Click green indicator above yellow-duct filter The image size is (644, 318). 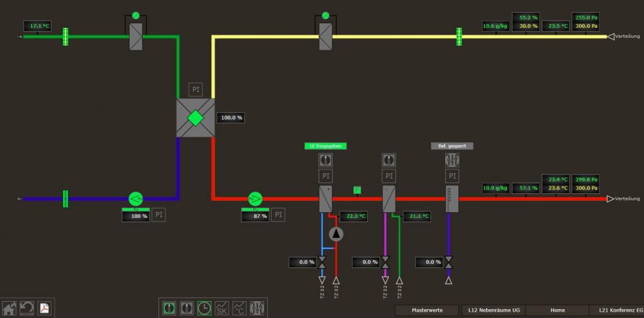click(326, 16)
